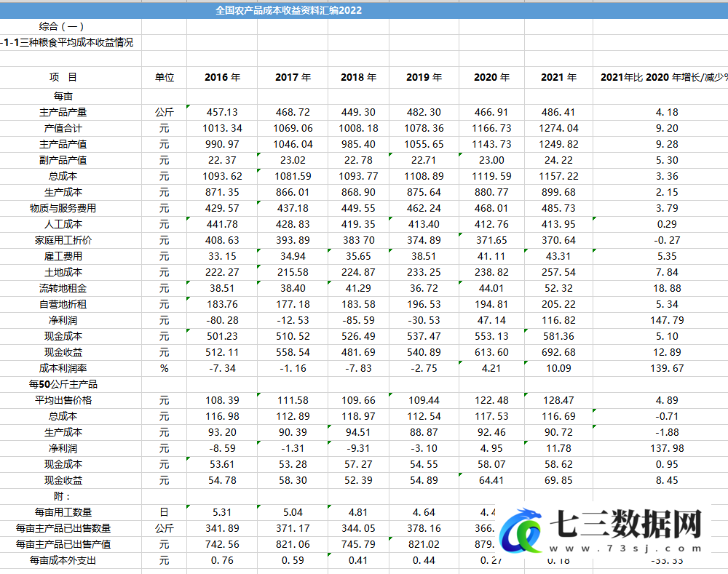Click cell 985.40 in 主产品产值 row
Image resolution: width=728 pixels, height=574 pixels.
358,144
